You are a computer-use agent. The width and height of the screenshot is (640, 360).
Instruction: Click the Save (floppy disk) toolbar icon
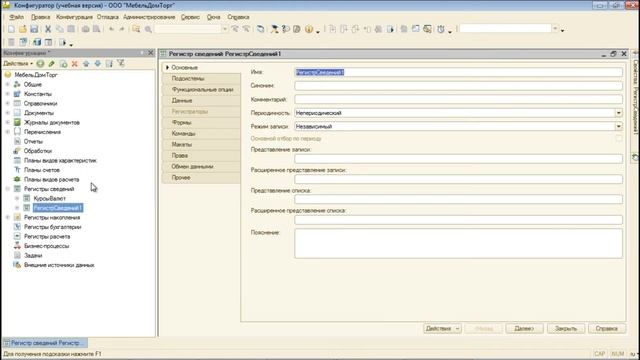(x=34, y=29)
